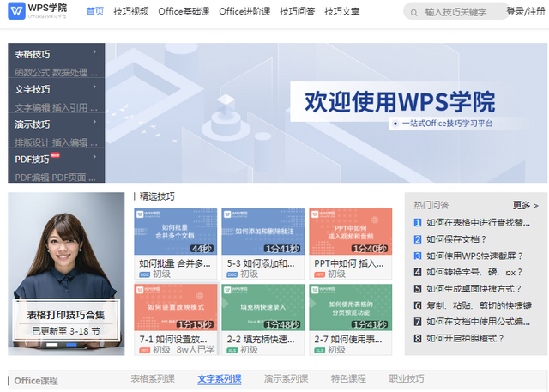Open the 填充柄快速录入 video thumbnail

pyautogui.click(x=263, y=307)
